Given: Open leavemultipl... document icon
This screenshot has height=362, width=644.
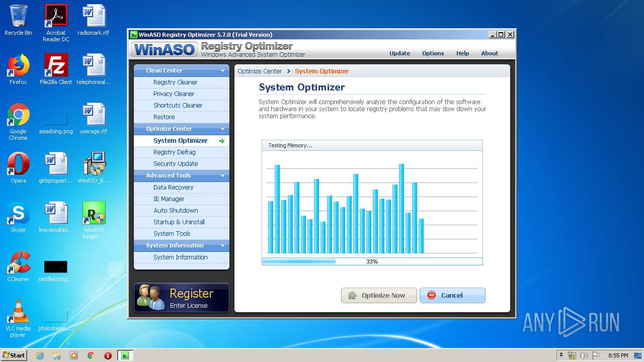Looking at the screenshot, I should click(56, 217).
